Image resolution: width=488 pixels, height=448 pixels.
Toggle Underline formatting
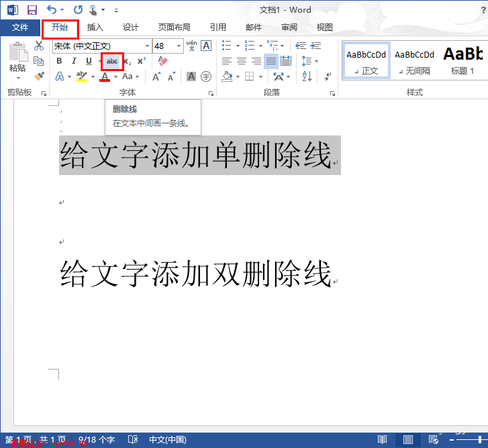click(89, 61)
